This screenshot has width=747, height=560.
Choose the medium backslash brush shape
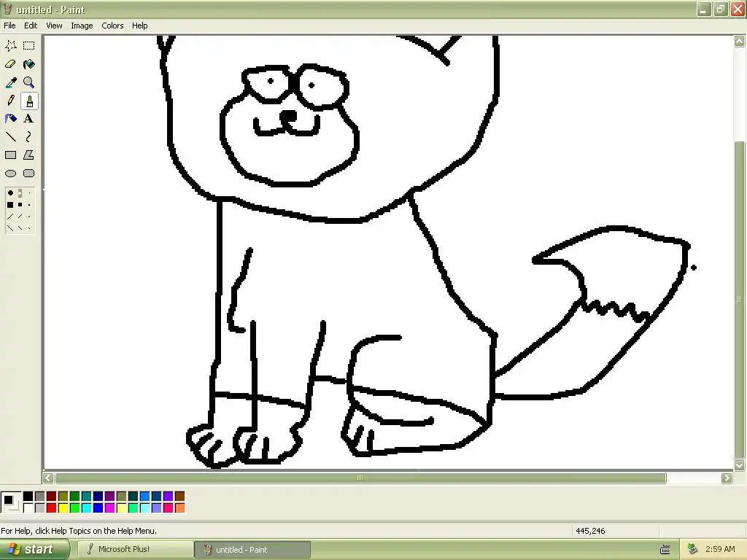tap(20, 228)
